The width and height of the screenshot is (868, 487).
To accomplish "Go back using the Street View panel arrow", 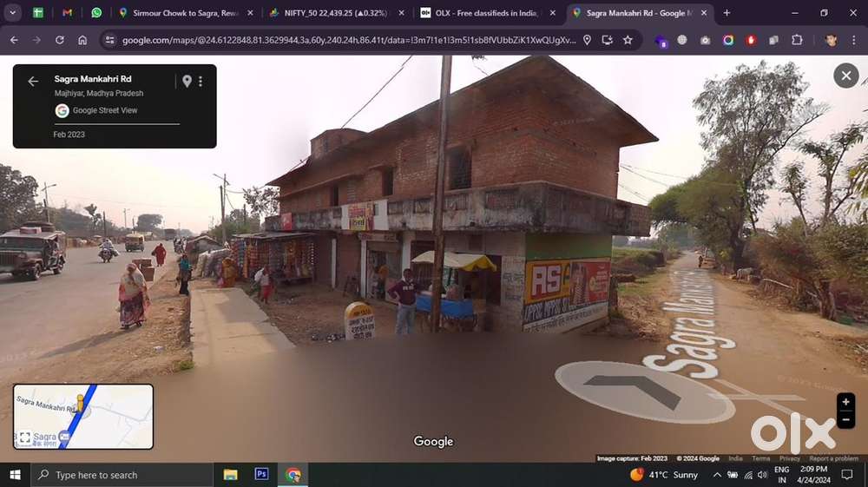I will tap(33, 82).
